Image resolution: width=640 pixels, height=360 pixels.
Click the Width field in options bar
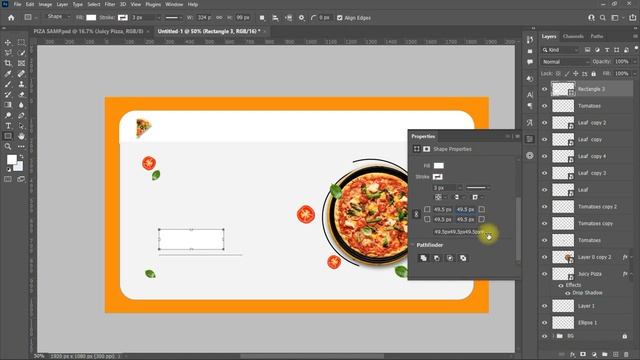tap(204, 18)
